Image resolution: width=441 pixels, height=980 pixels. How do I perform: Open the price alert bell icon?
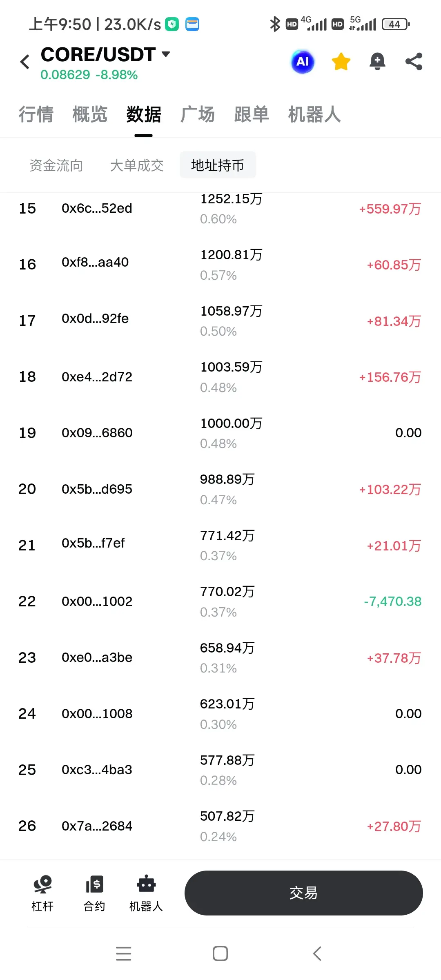click(x=377, y=62)
